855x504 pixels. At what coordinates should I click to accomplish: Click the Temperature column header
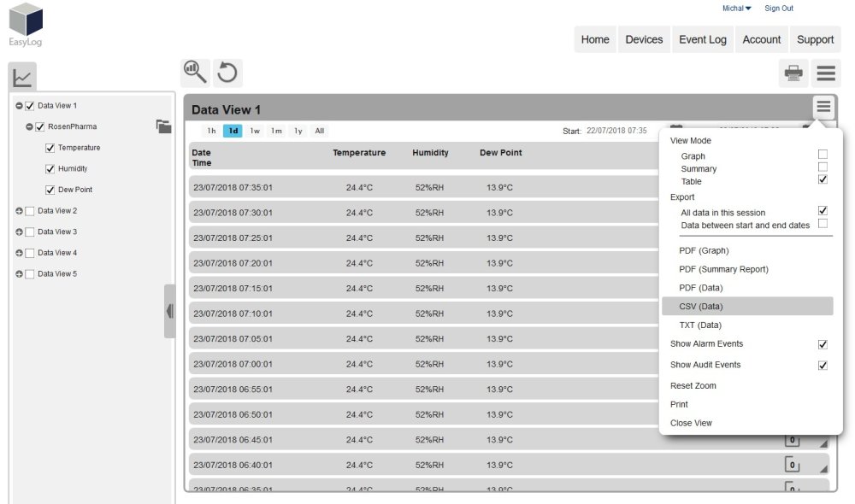(x=359, y=153)
